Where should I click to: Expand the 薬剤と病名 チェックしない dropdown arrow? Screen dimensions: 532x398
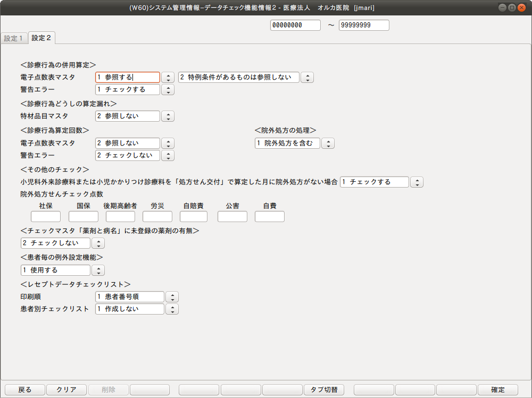tap(98, 243)
